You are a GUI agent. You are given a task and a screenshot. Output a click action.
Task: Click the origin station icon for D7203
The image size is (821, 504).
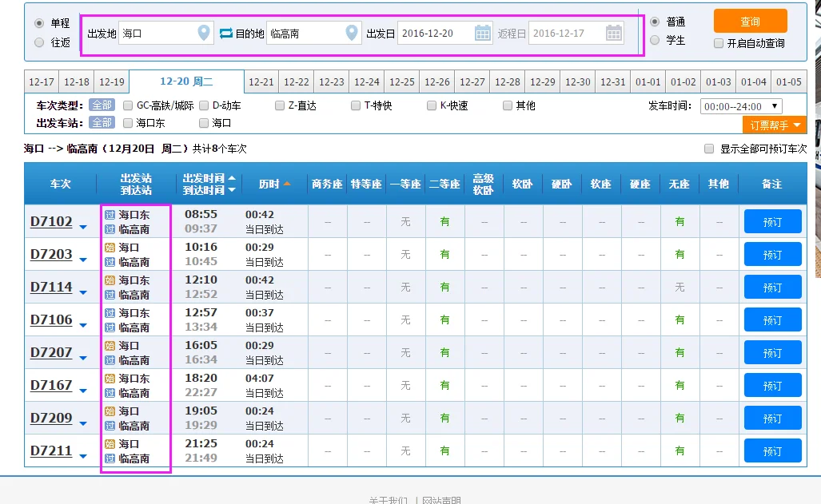(x=110, y=248)
